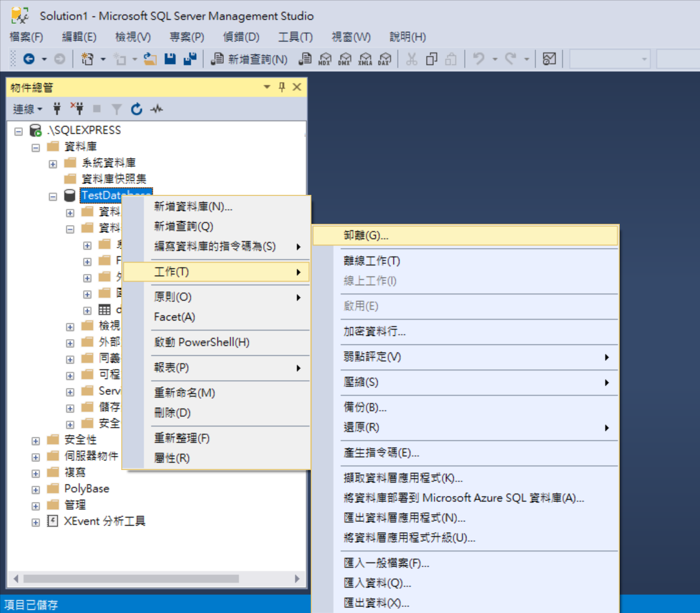Collapse the .\SQLEXPRESS server node
This screenshot has width=700, height=613.
[18, 132]
